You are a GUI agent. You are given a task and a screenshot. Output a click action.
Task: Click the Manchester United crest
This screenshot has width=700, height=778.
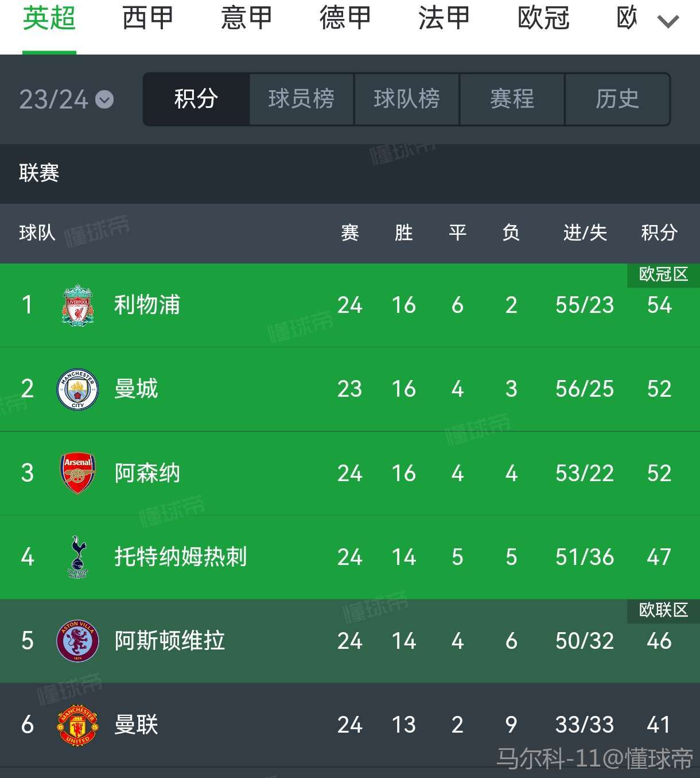pos(77,725)
